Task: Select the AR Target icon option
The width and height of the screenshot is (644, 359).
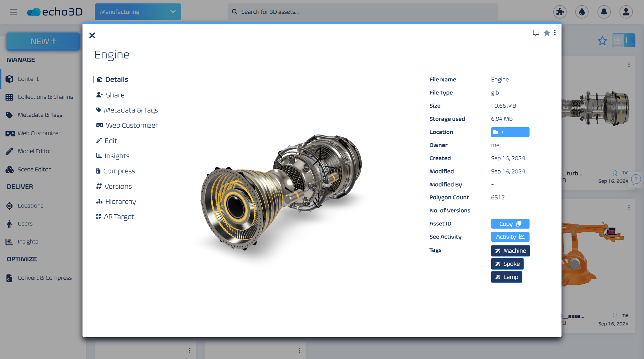Action: click(98, 216)
